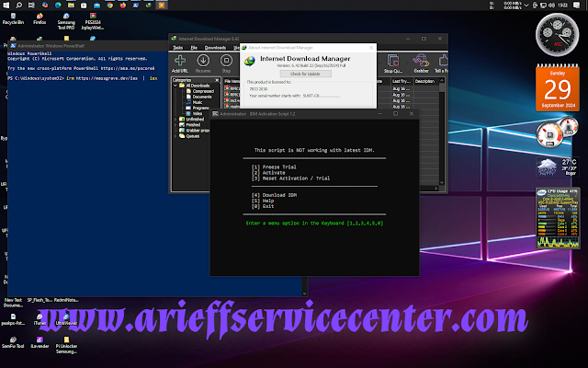The image size is (588, 368).
Task: Open the calendar gadget showing 29
Action: click(558, 88)
